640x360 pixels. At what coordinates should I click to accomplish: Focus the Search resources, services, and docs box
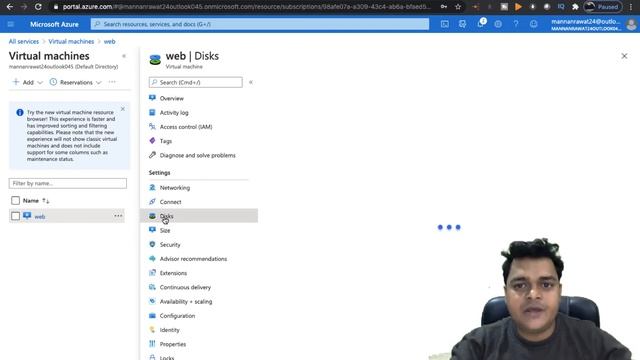pyautogui.click(x=260, y=24)
